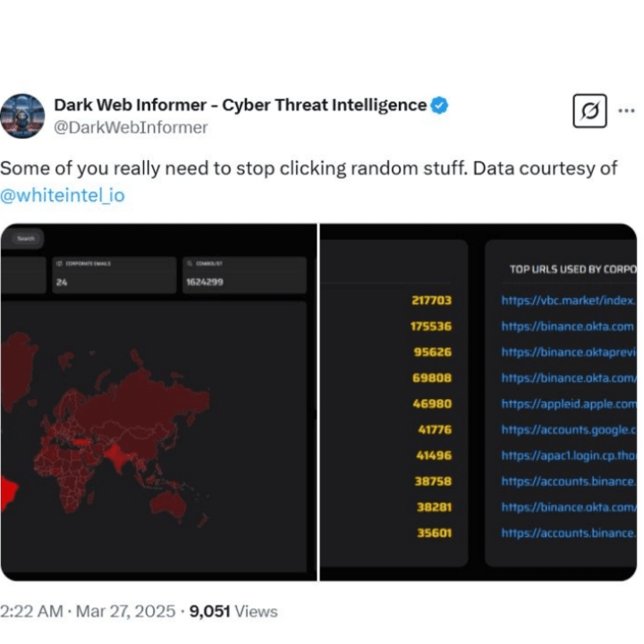This screenshot has height=644, width=644.
Task: Click the 217703 count value
Action: [x=431, y=301]
